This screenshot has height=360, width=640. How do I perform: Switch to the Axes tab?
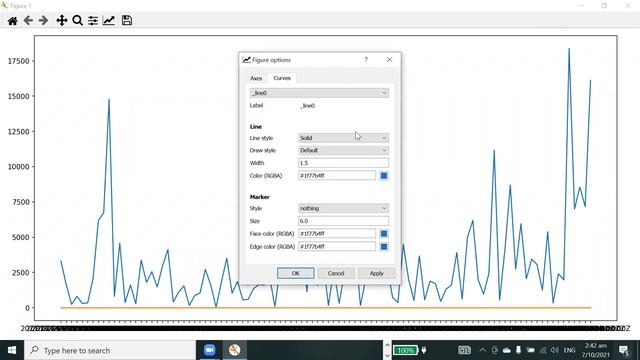256,78
